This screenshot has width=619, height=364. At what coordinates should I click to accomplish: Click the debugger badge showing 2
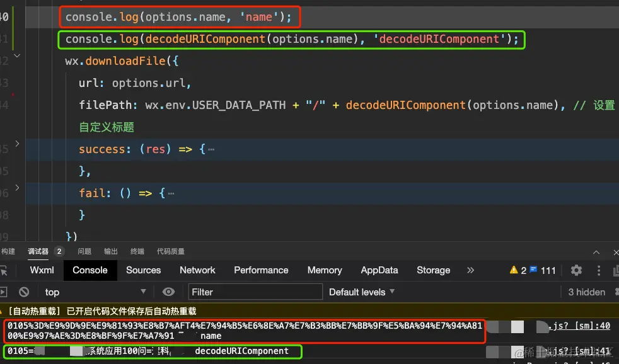[x=59, y=251]
